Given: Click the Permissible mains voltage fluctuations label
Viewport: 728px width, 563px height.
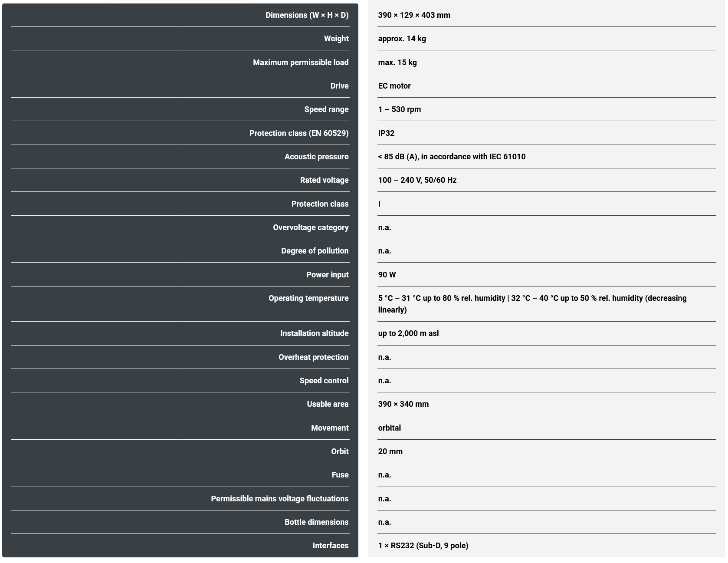Looking at the screenshot, I should 279,499.
